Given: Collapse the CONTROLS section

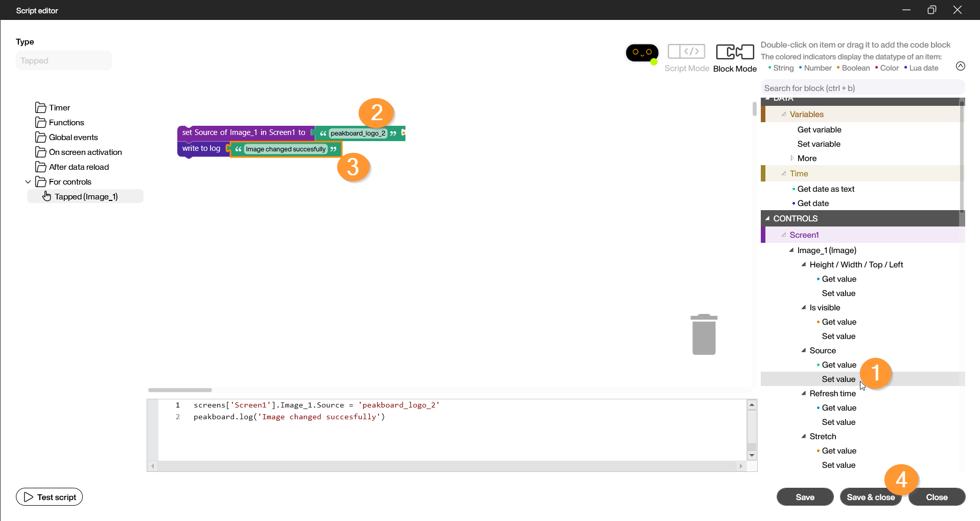Looking at the screenshot, I should [x=767, y=218].
